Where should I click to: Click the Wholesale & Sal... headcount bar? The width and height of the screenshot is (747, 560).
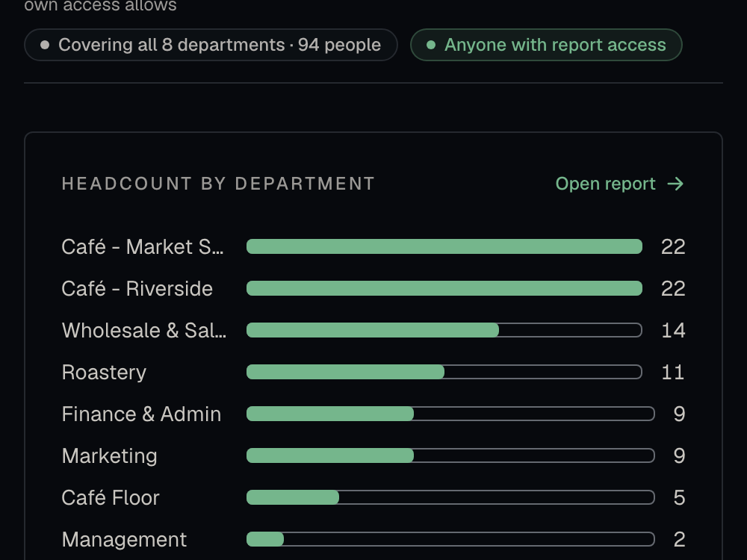444,331
